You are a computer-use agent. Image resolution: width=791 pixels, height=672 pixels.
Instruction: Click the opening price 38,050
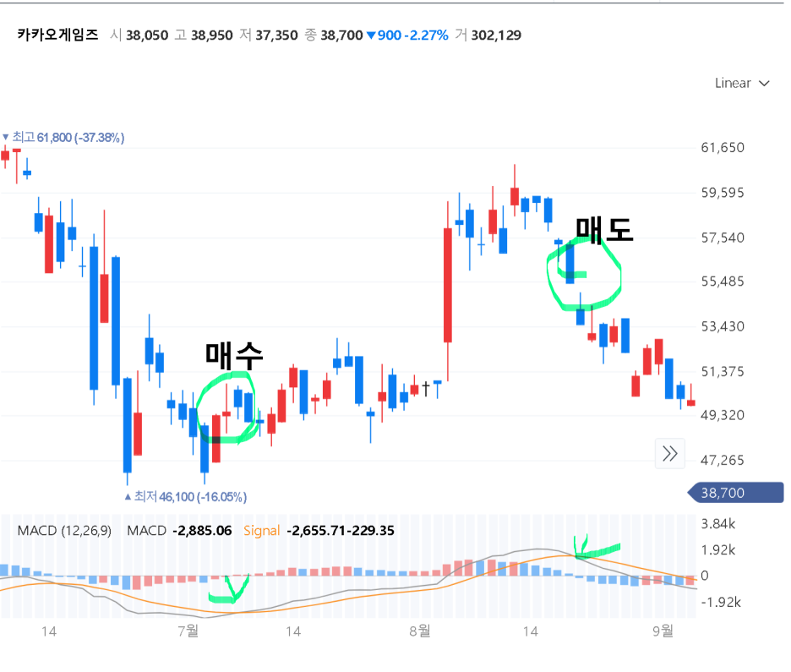coord(147,36)
